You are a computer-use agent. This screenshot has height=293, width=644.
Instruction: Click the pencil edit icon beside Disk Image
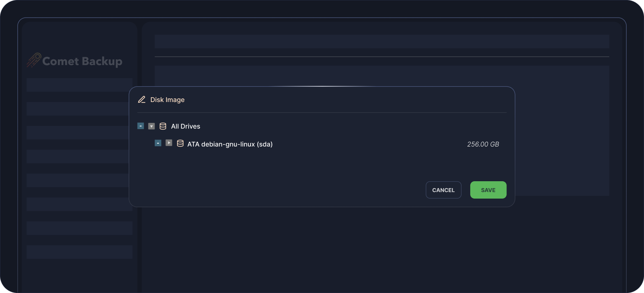[142, 99]
